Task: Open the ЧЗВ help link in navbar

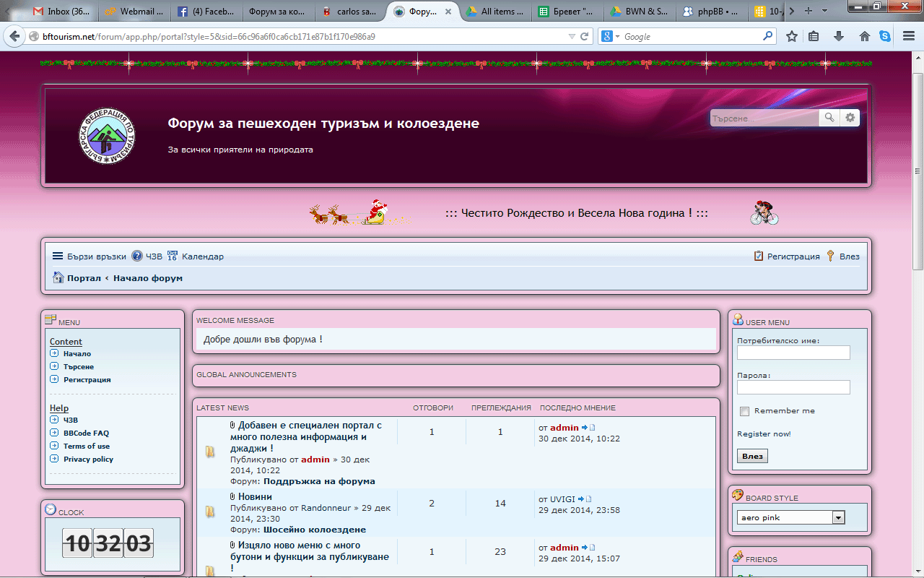Action: (147, 256)
